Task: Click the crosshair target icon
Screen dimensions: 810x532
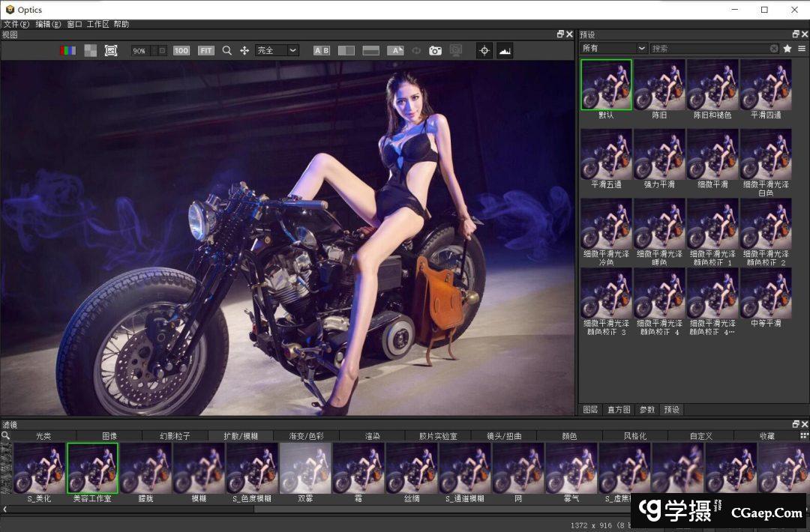Action: coord(484,50)
